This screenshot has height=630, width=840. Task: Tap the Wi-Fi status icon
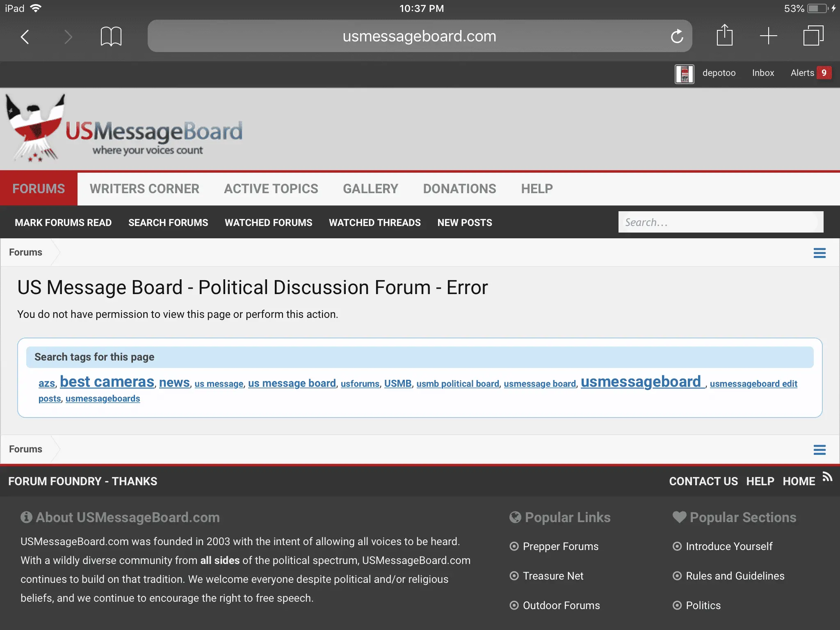(x=36, y=8)
